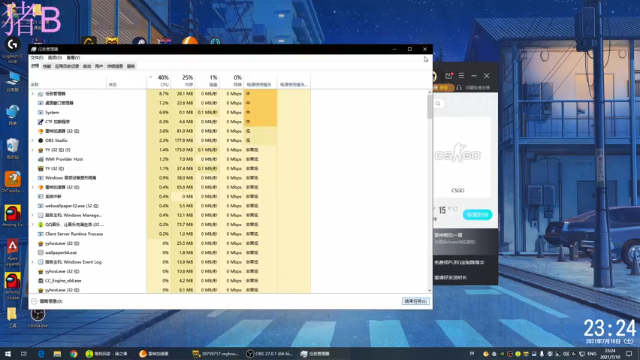The width and height of the screenshot is (640, 360).
Task: Select the System process row
Action: coord(169,112)
